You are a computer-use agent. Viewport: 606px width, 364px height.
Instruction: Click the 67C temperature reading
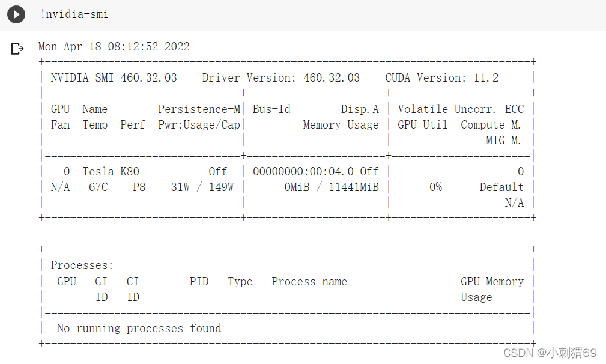pyautogui.click(x=98, y=187)
